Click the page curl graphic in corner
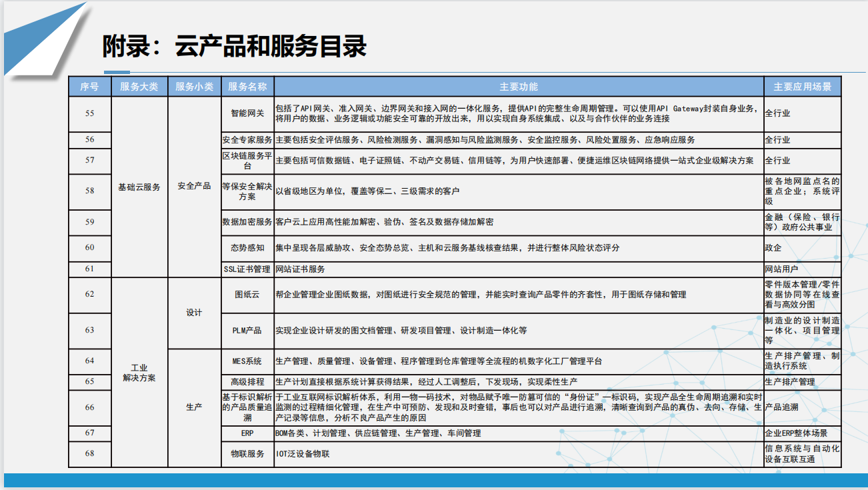The image size is (868, 490). coord(40,37)
